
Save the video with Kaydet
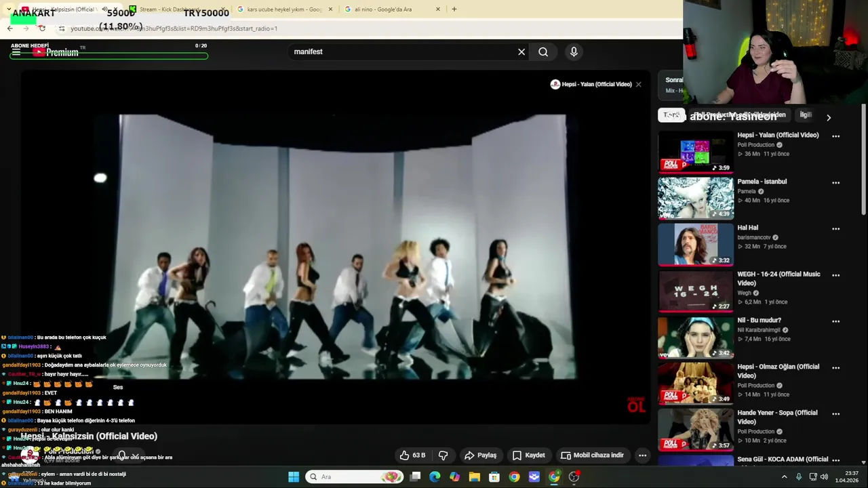[x=529, y=455]
